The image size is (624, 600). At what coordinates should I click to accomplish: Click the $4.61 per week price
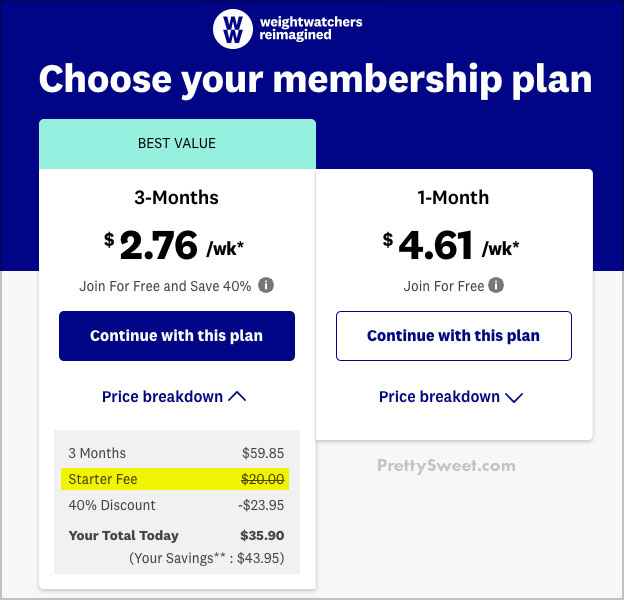coord(451,245)
